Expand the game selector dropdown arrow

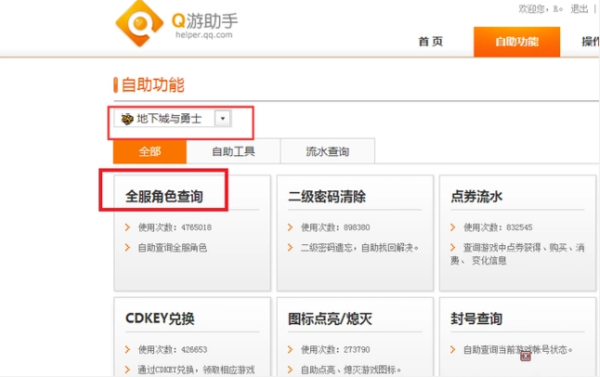coord(222,118)
